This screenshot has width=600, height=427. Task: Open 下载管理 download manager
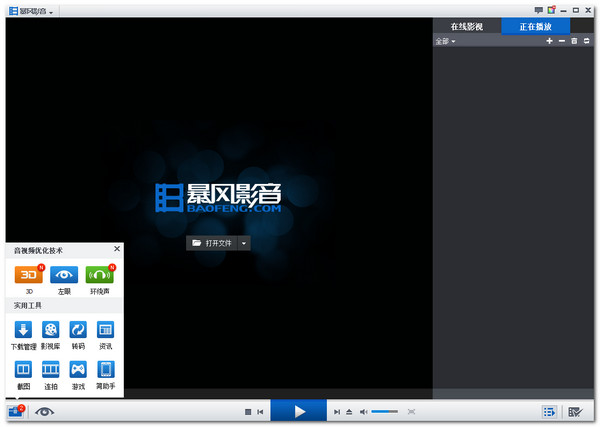point(23,329)
